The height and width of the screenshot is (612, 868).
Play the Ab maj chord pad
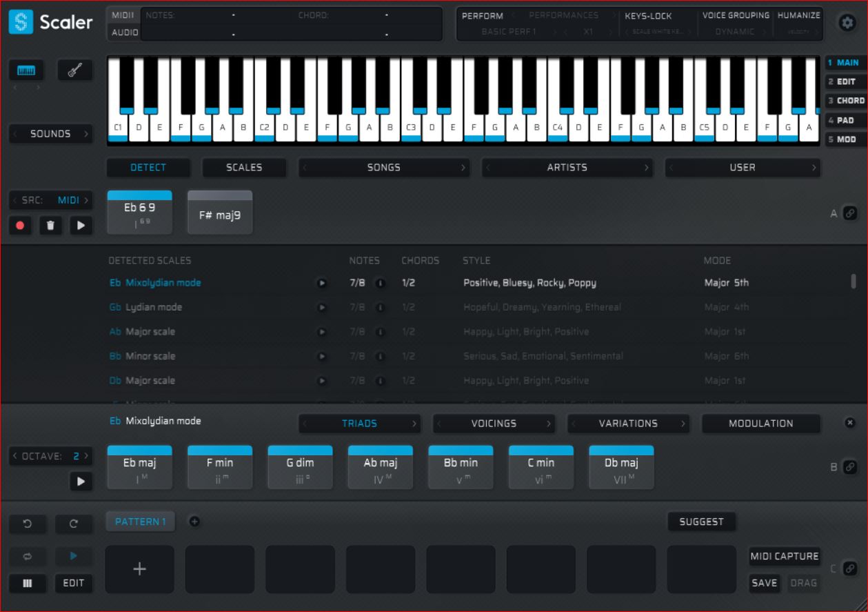pos(381,467)
